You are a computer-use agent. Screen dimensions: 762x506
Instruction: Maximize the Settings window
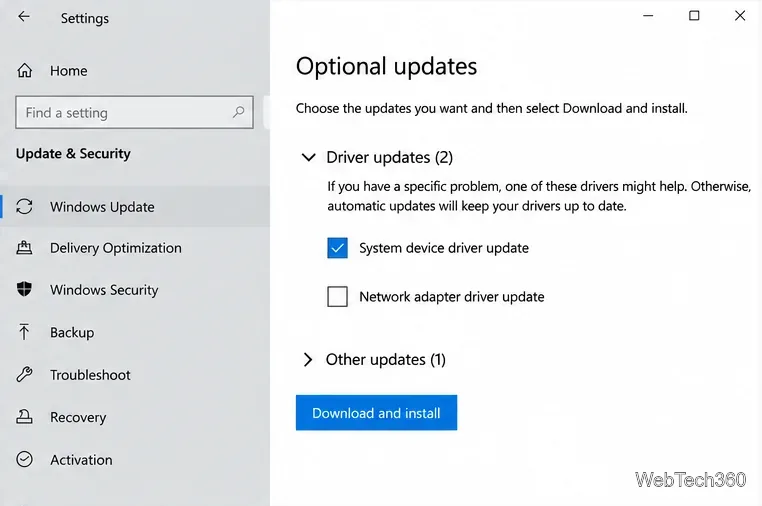pyautogui.click(x=694, y=16)
